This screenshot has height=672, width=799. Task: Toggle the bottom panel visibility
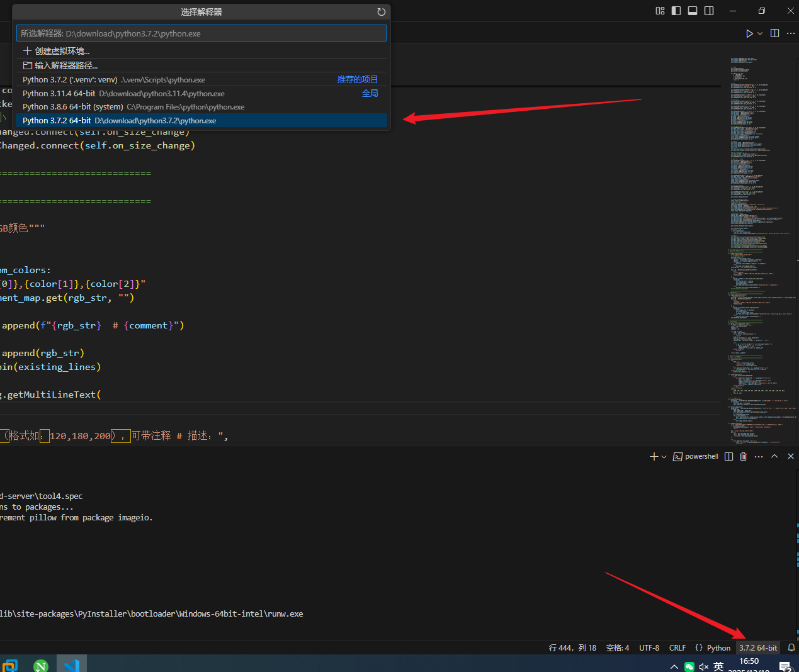[693, 11]
